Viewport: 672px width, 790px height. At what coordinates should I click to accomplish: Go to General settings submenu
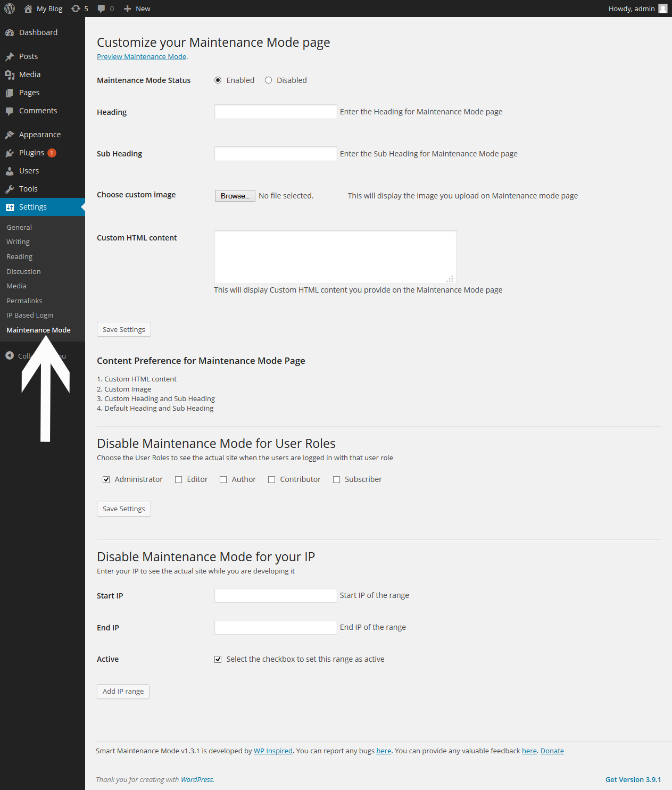point(19,227)
